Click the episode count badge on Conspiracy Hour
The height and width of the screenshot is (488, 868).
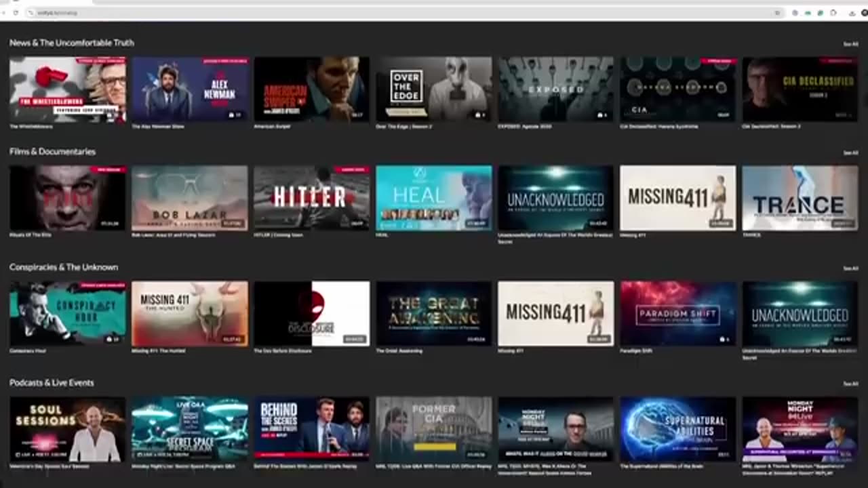tap(113, 339)
